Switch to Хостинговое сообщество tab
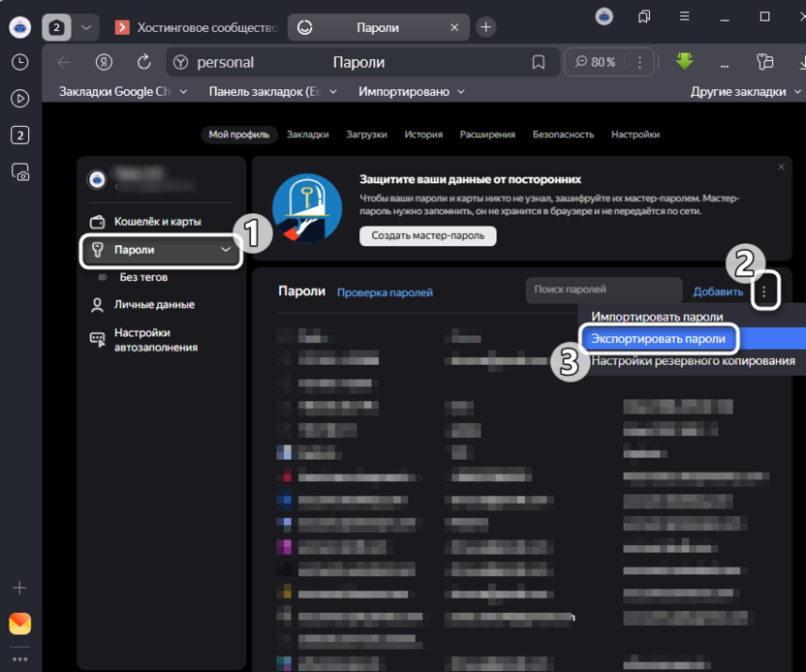The width and height of the screenshot is (806, 672). click(x=197, y=27)
